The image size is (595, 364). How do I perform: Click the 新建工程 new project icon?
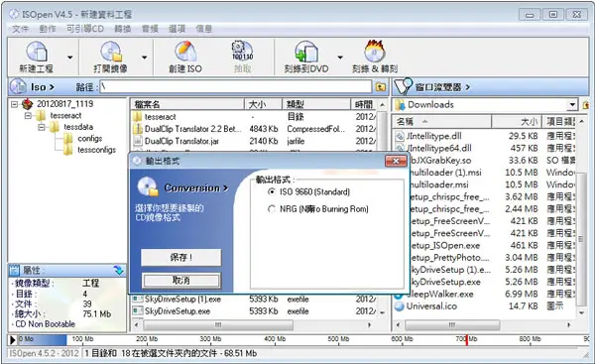pyautogui.click(x=37, y=52)
